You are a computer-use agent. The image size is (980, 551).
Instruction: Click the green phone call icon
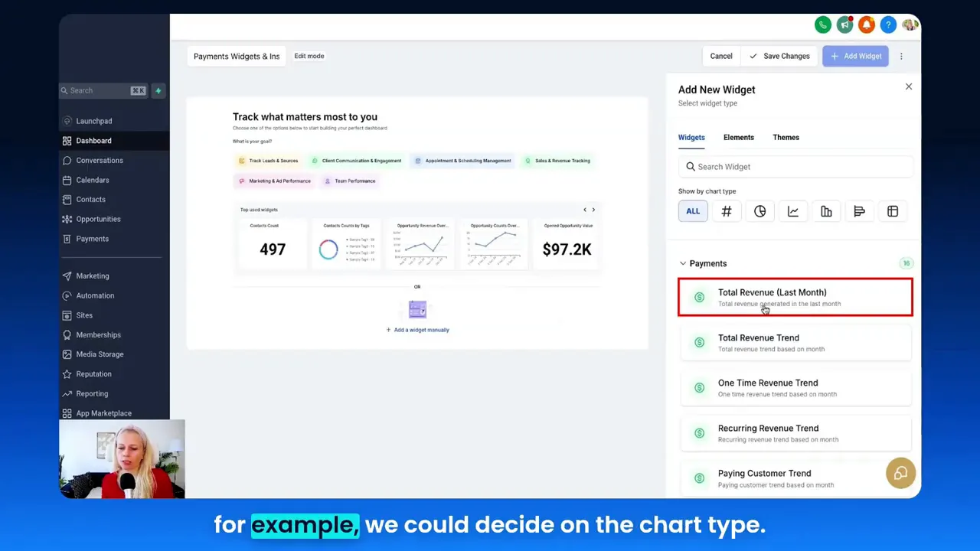tap(823, 25)
